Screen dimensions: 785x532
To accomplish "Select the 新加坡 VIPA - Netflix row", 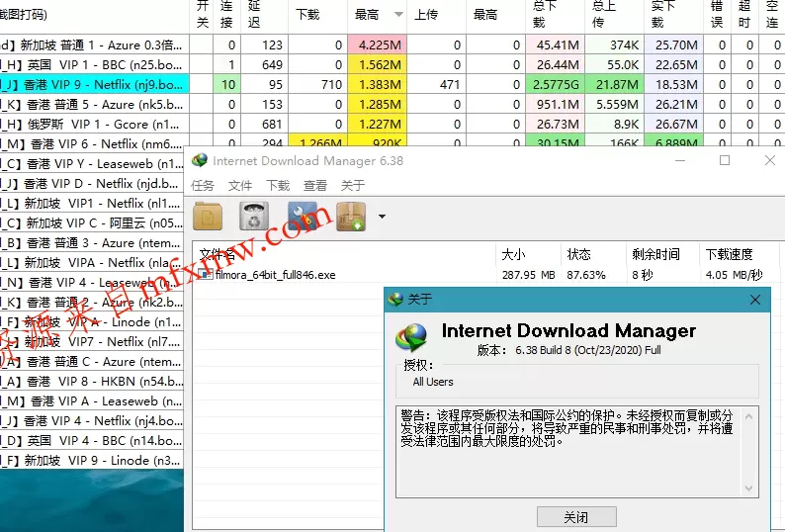I will pos(92,262).
